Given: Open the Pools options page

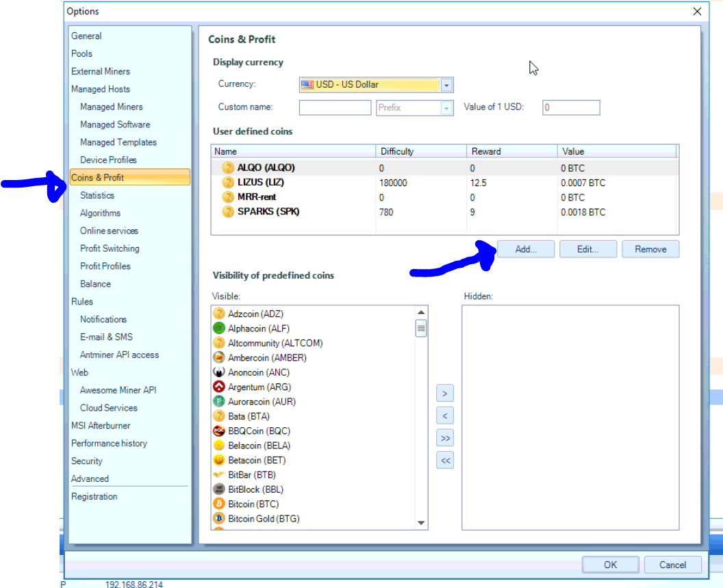Looking at the screenshot, I should click(81, 53).
